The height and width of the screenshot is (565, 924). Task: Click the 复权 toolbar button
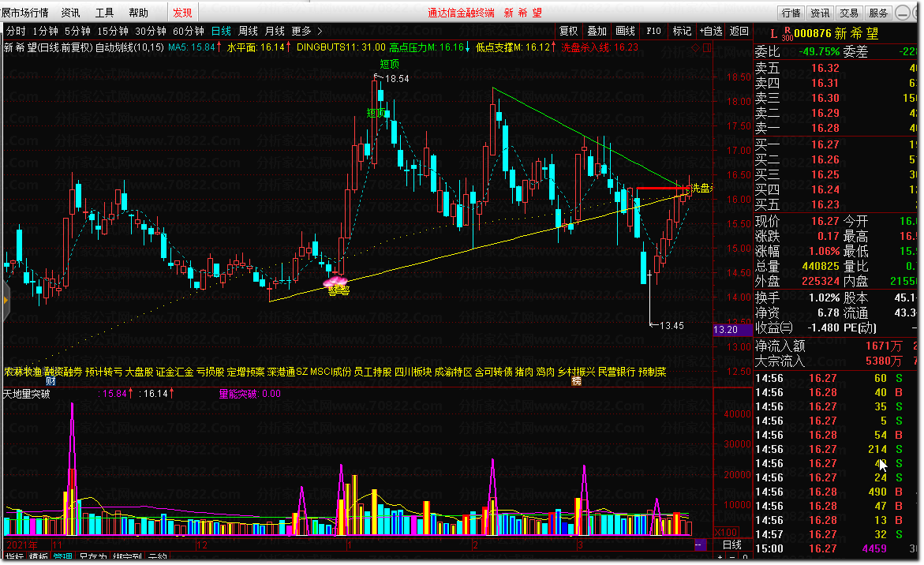click(x=568, y=32)
